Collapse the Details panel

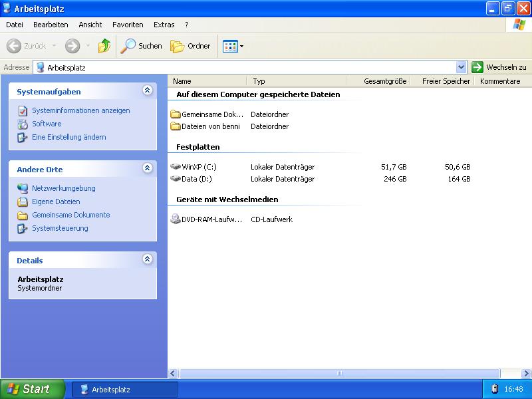[147, 260]
